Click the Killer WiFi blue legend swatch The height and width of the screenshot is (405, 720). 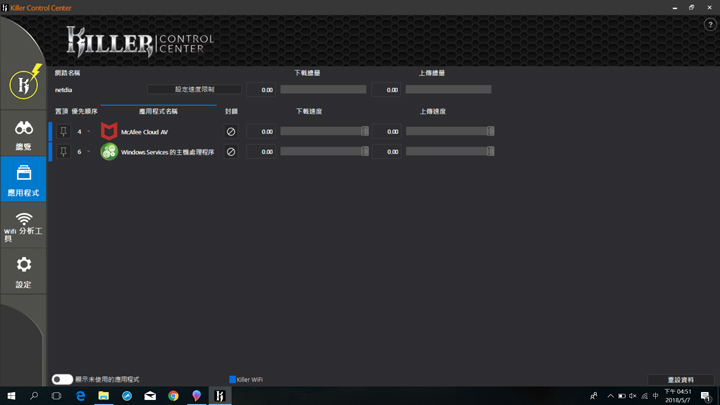[232, 379]
